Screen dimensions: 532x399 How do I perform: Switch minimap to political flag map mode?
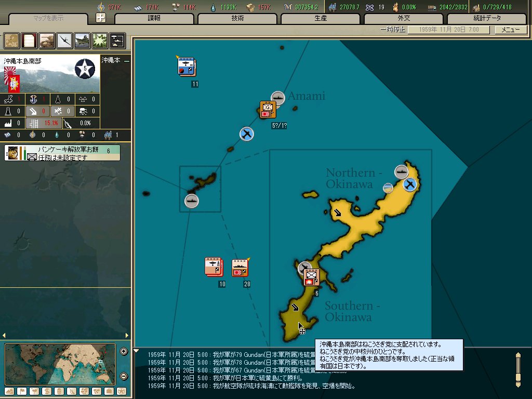click(22, 391)
